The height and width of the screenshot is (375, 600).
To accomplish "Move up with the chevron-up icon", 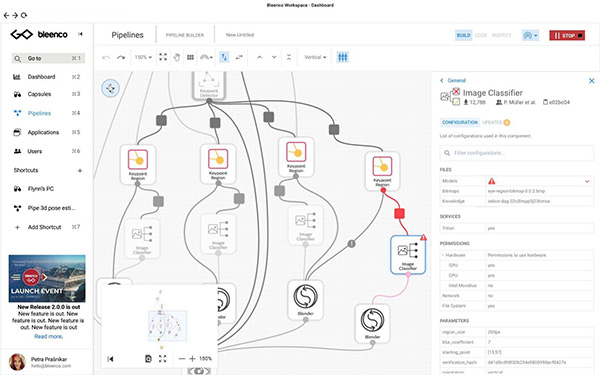I will [x=259, y=57].
